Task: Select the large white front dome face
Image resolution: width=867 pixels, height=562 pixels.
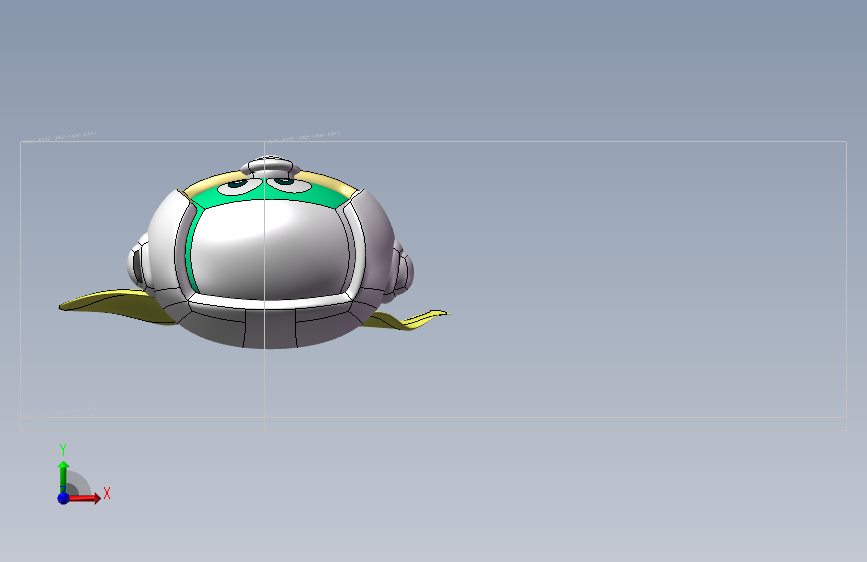Action: tap(271, 250)
